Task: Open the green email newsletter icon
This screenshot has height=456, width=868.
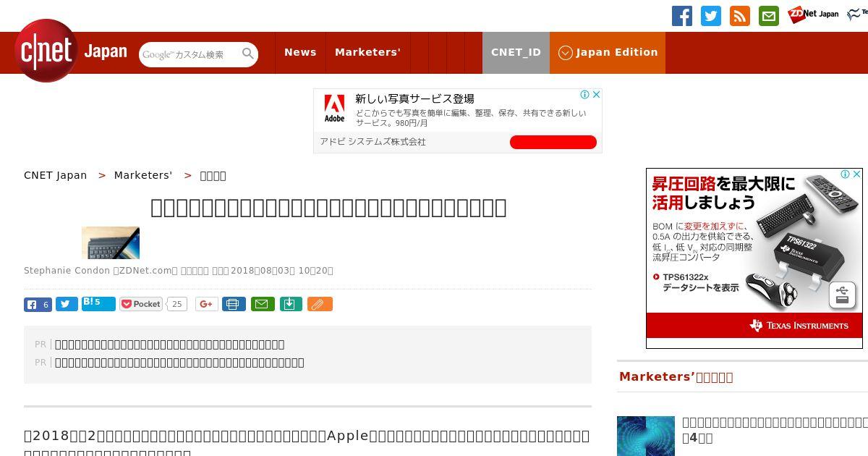Action: pyautogui.click(x=769, y=16)
